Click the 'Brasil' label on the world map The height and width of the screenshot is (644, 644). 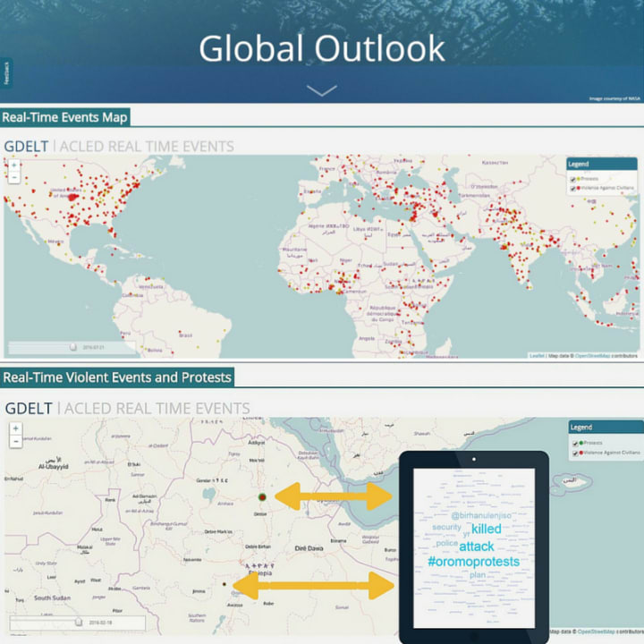186,335
